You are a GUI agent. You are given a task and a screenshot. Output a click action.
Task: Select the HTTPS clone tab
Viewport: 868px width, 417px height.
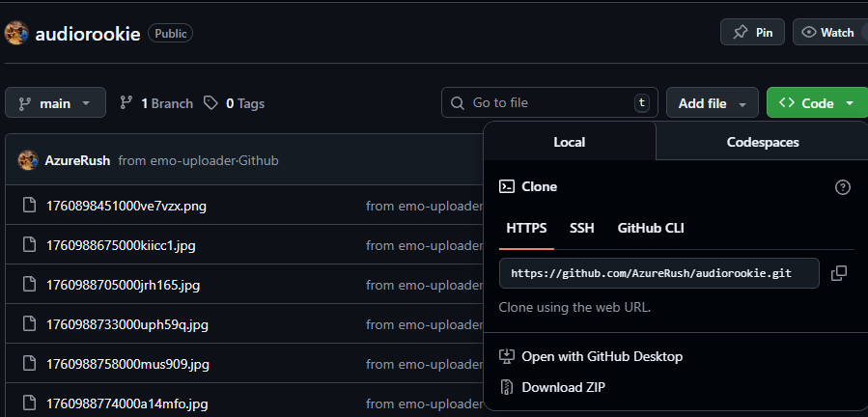(x=526, y=228)
